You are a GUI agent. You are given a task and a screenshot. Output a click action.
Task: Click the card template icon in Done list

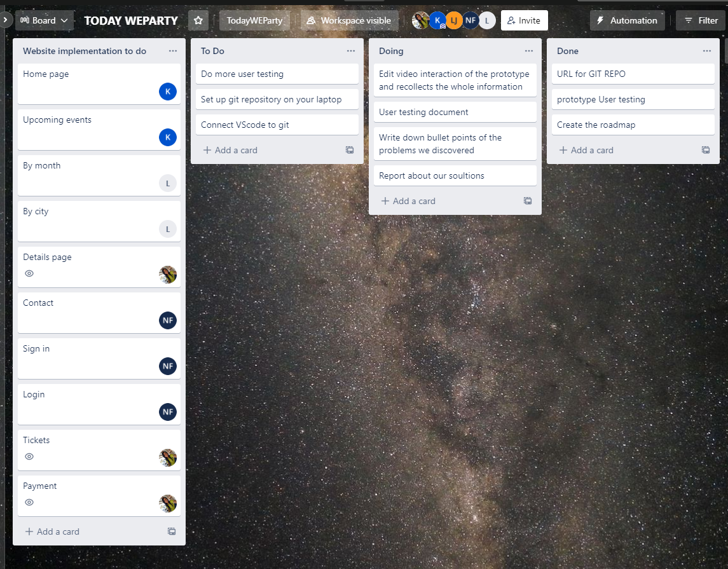point(706,149)
